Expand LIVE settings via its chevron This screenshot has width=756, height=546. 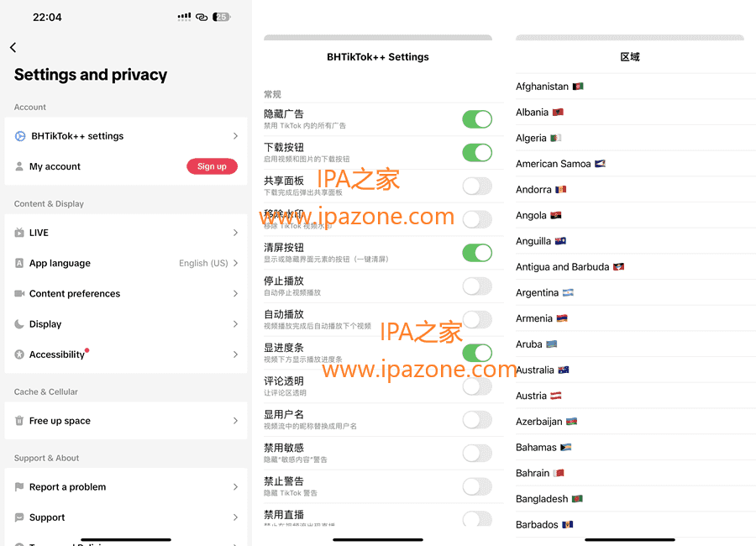pyautogui.click(x=235, y=233)
